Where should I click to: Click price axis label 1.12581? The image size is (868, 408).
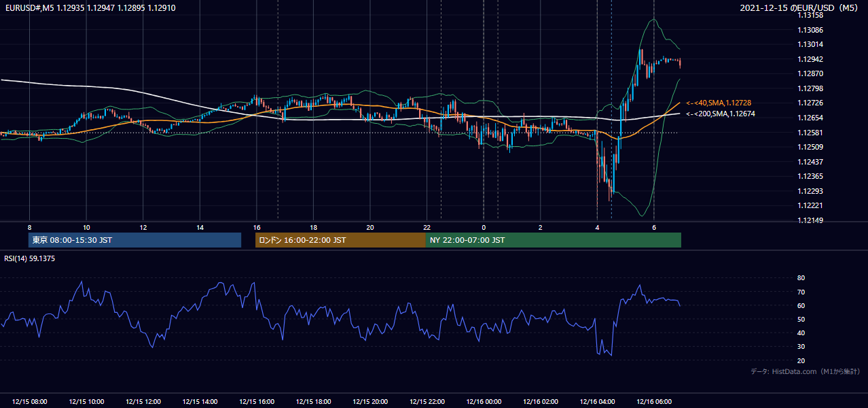click(810, 133)
